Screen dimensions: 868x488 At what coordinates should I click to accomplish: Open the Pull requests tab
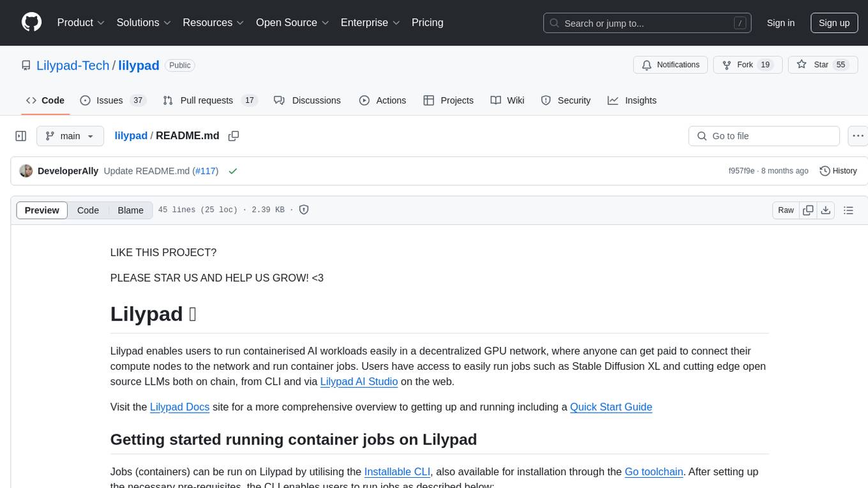[209, 100]
